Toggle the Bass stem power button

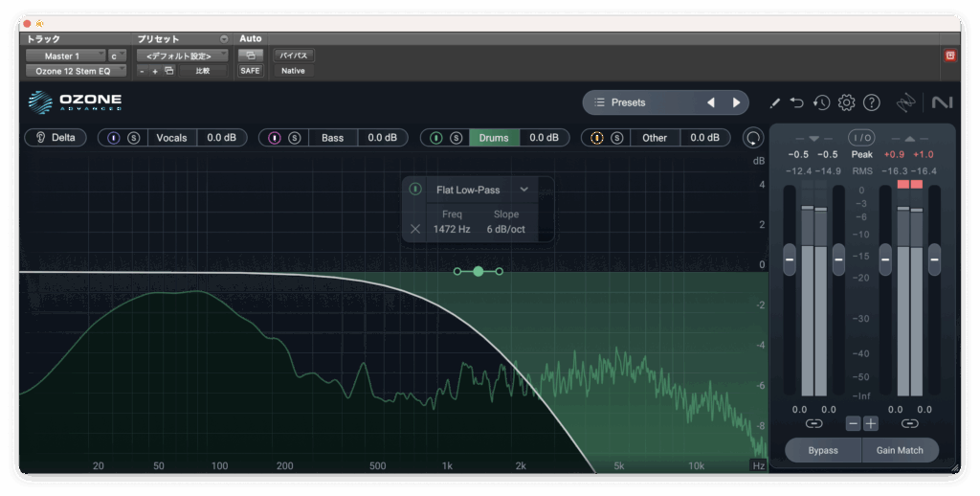click(x=275, y=138)
